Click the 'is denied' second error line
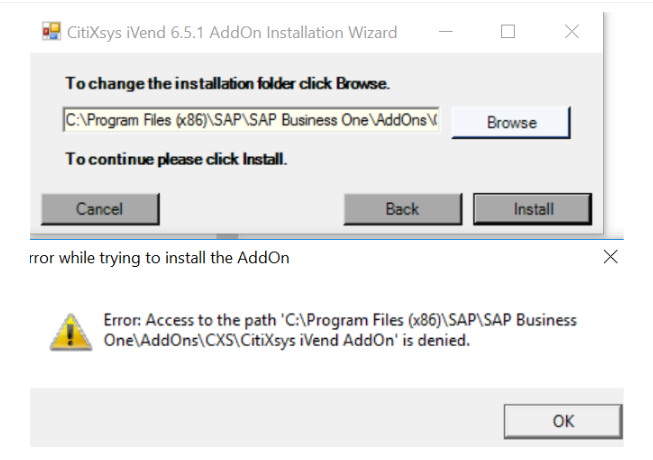The image size is (653, 460). tap(287, 341)
